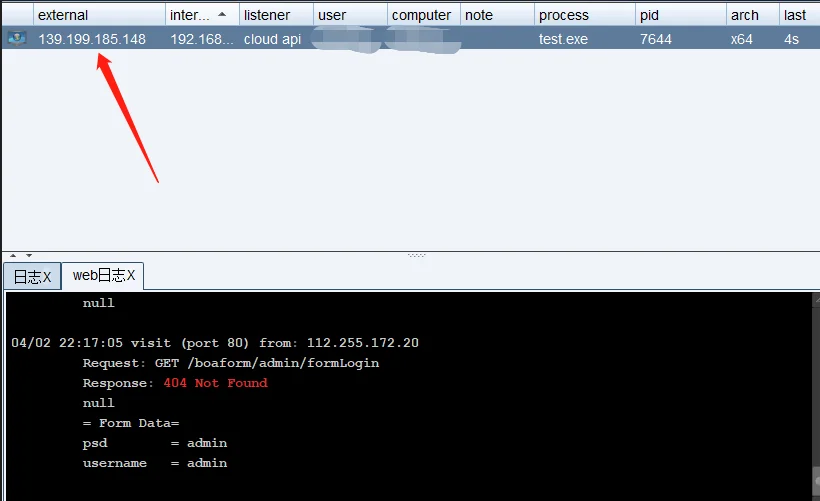This screenshot has height=501, width=820.
Task: Sort by the listener column header
Action: pos(276,15)
